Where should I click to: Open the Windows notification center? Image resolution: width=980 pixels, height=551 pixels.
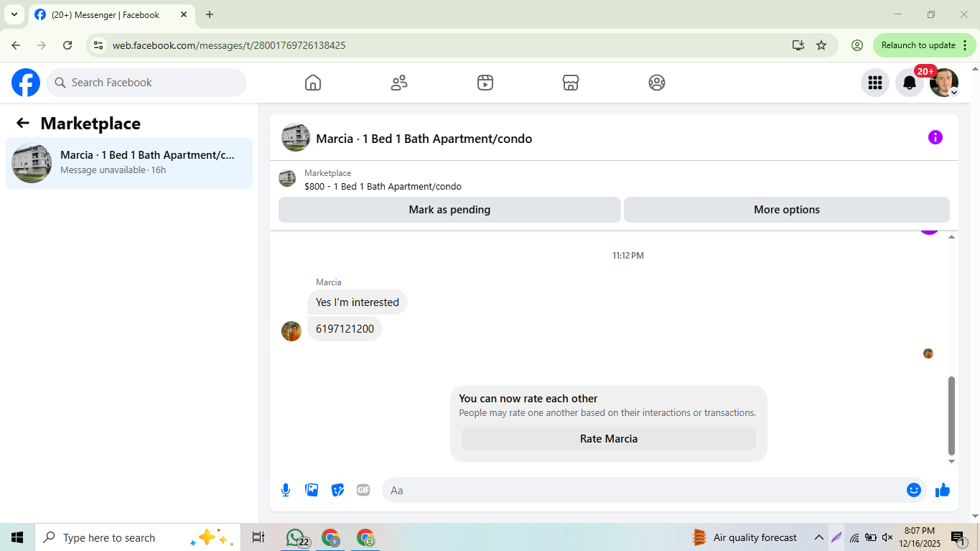[958, 537]
